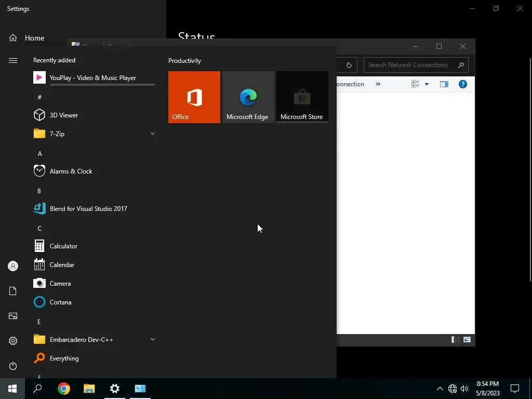
Task: Expand the Start menu hamburger button
Action: tap(13, 60)
